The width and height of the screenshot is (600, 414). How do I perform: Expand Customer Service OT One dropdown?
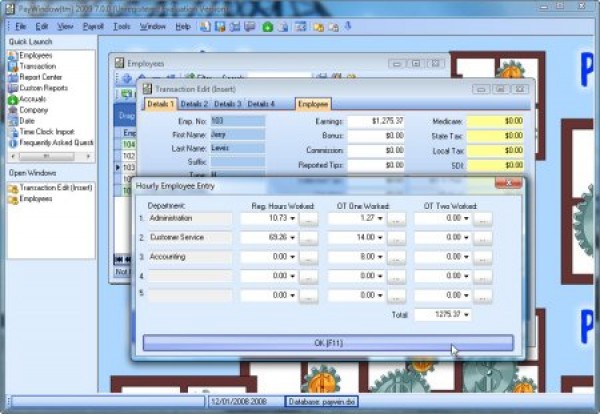(x=380, y=238)
